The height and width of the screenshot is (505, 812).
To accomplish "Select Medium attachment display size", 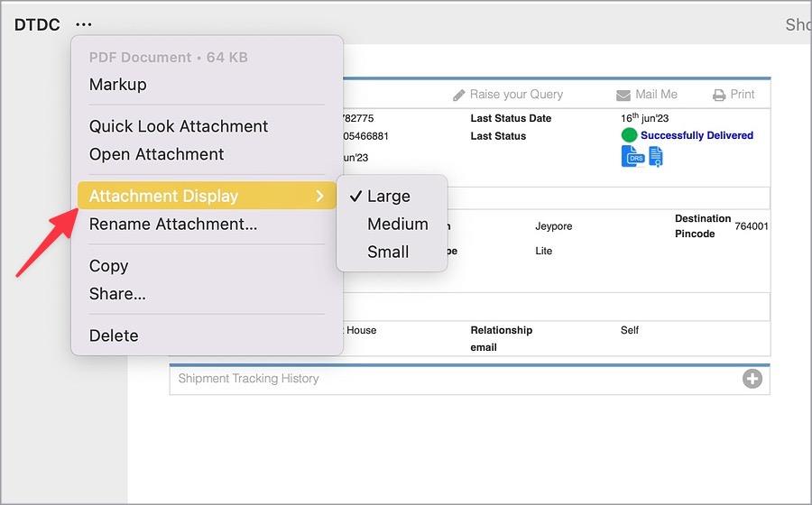I will click(398, 224).
